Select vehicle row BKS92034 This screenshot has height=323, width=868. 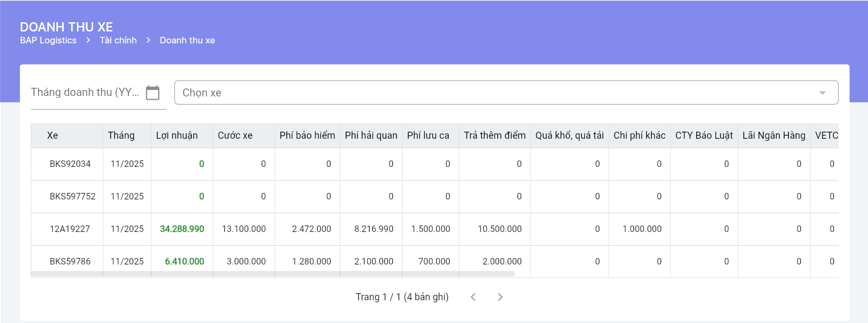click(70, 164)
